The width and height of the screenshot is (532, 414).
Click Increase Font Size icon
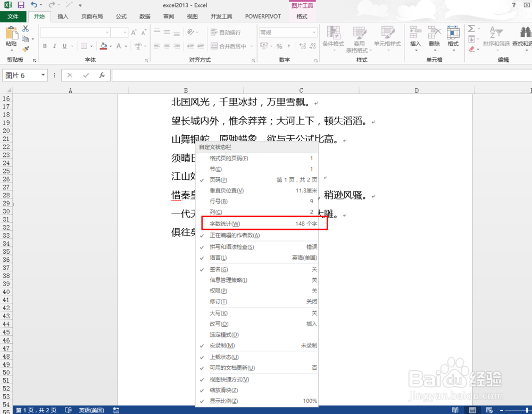tap(134, 32)
